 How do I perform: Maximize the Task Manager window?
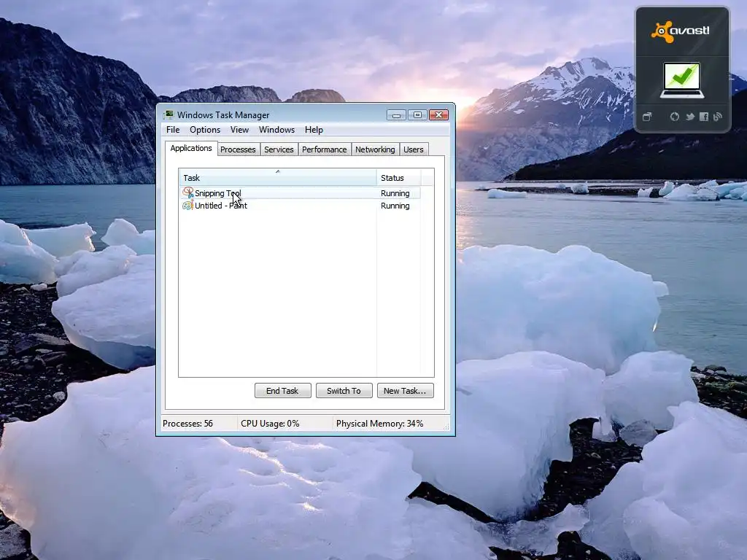click(x=417, y=114)
